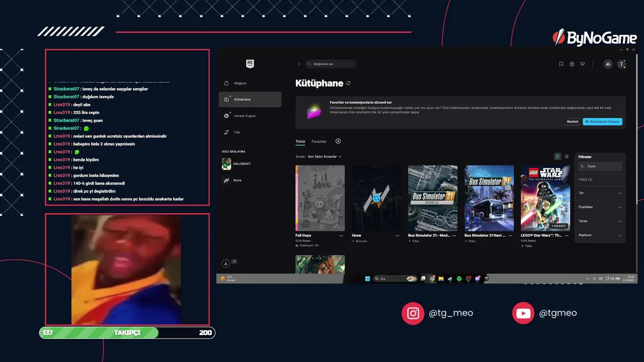Open the Hone cover thumbnail

376,198
